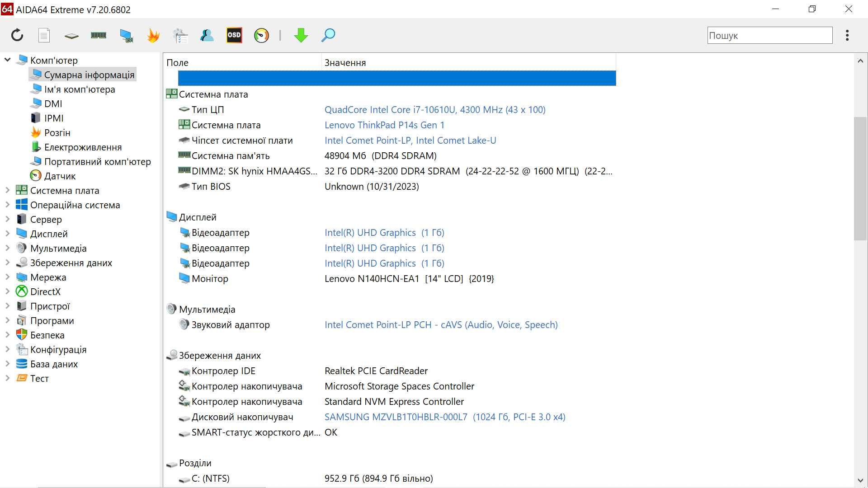
Task: Click the Refresh toolbar icon
Action: (x=17, y=35)
